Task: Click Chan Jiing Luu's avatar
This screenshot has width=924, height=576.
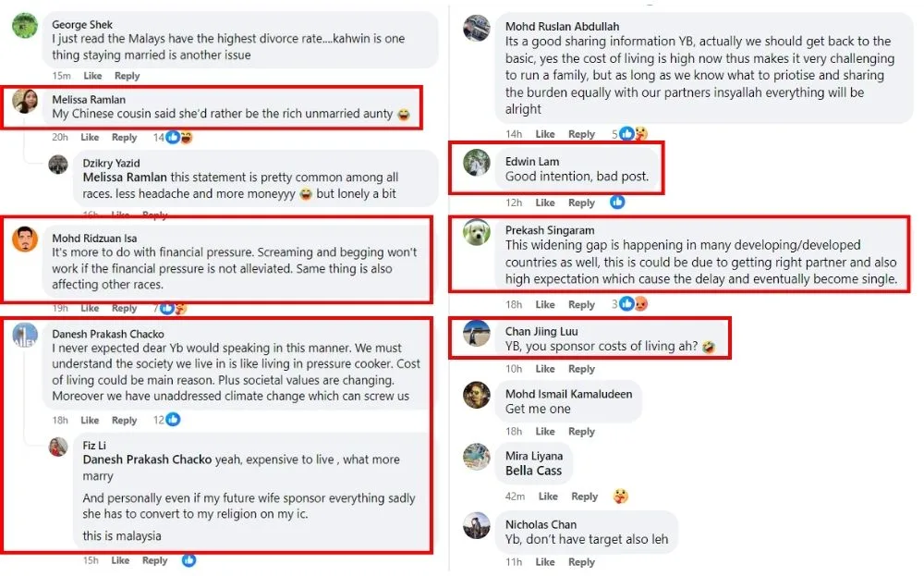Action: point(476,333)
